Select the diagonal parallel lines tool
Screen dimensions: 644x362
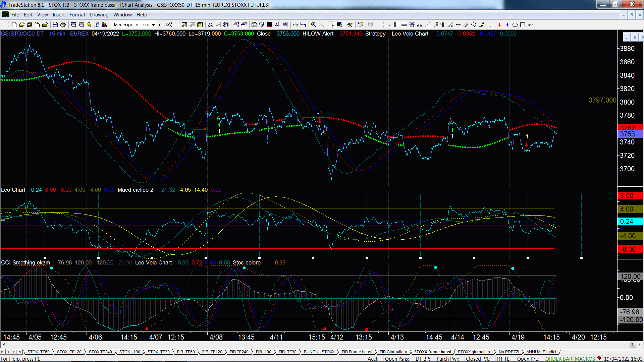pos(466,25)
